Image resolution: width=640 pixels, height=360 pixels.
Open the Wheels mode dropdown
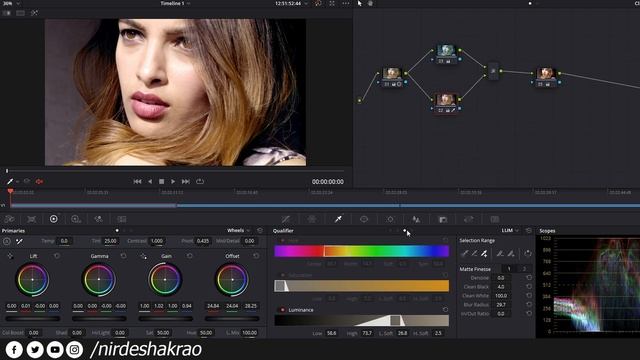pos(238,231)
